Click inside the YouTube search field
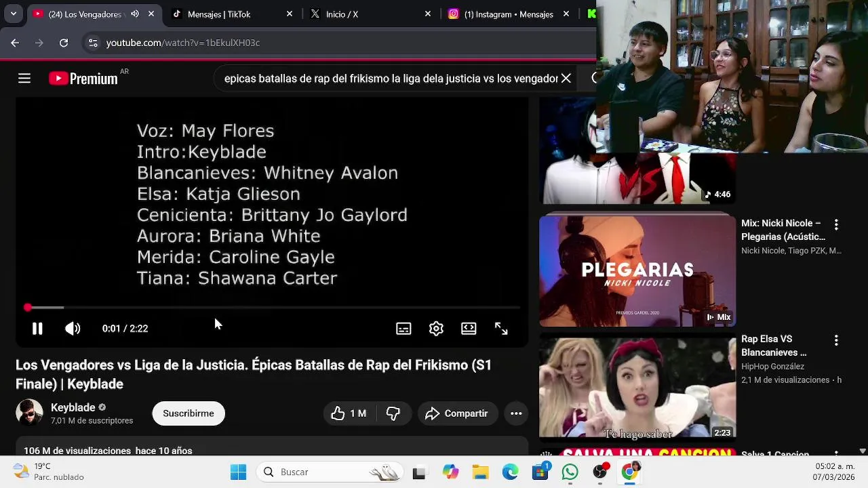This screenshot has height=488, width=868. click(391, 79)
